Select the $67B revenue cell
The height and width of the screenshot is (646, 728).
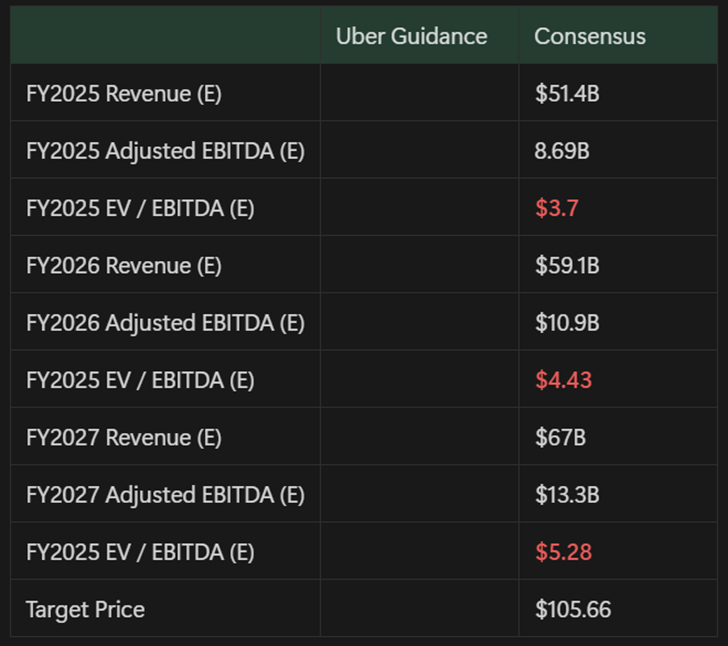coord(559,437)
